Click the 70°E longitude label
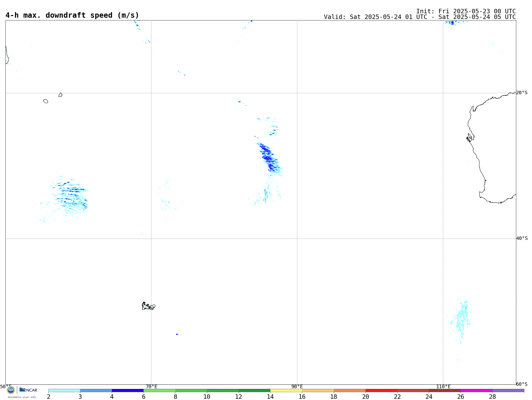 tap(151, 387)
